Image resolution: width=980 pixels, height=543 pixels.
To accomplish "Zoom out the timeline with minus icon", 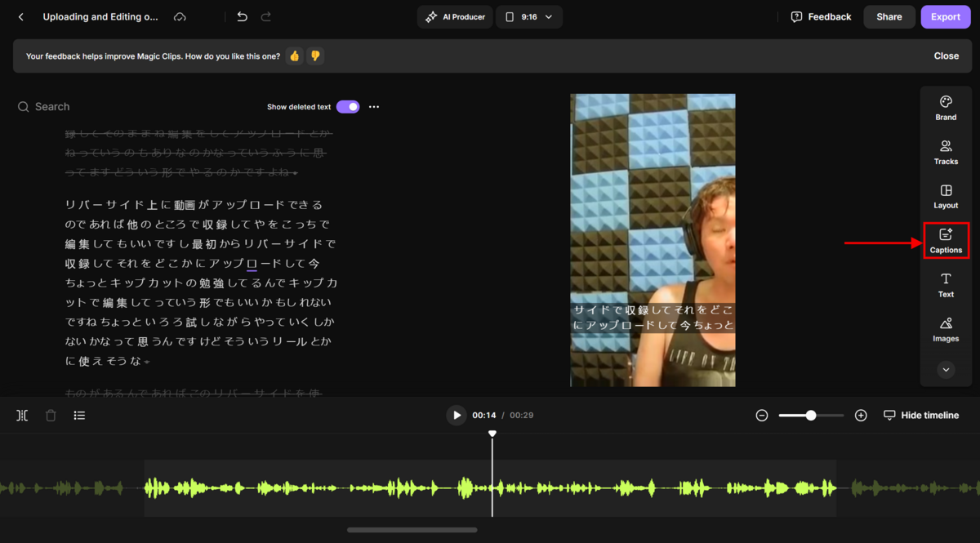I will point(762,416).
